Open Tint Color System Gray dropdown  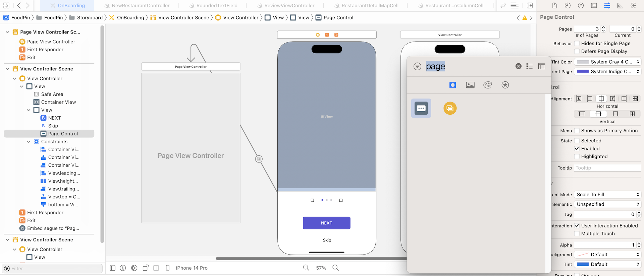point(607,62)
